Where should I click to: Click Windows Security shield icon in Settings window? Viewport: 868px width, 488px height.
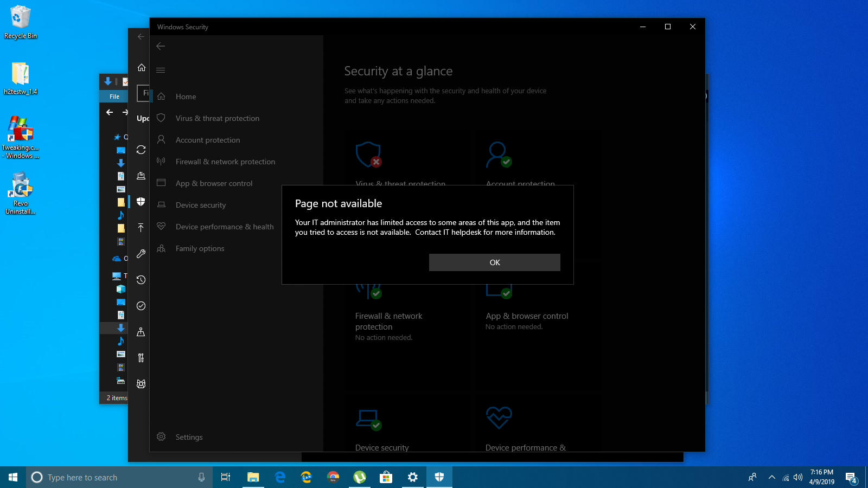point(141,202)
